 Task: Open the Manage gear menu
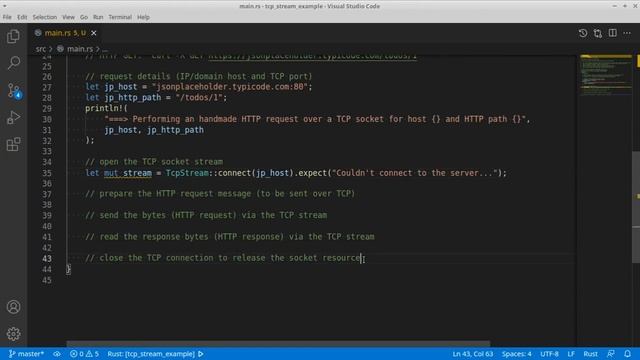coord(13,334)
